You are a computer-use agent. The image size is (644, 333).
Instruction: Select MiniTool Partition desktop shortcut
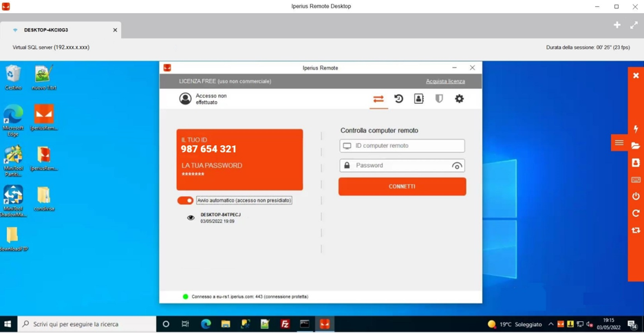13,161
